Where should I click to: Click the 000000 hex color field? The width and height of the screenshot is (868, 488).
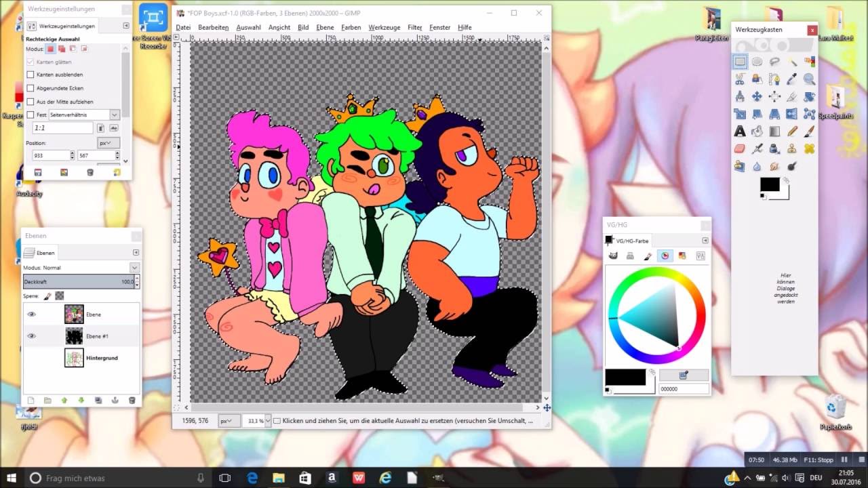[x=684, y=389]
